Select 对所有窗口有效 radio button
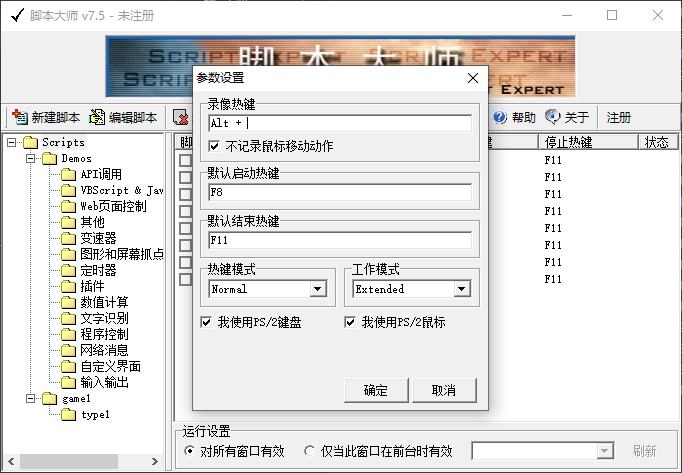Image resolution: width=682 pixels, height=473 pixels. (x=189, y=451)
